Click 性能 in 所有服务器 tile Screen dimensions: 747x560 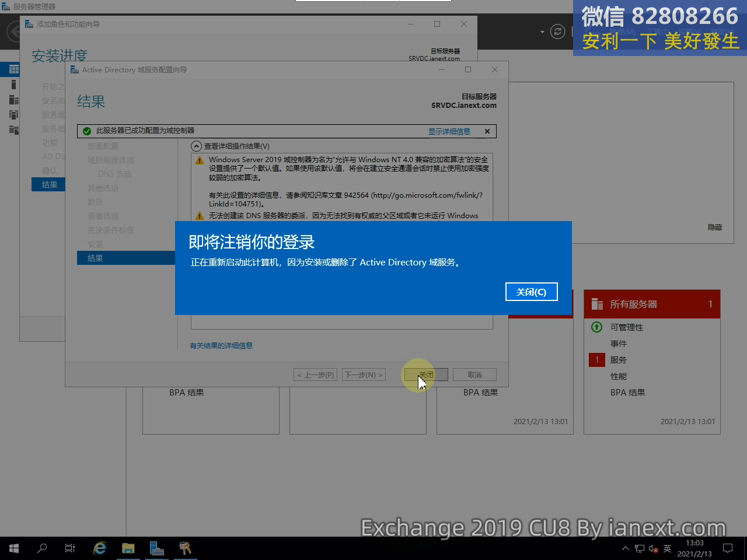pos(619,376)
